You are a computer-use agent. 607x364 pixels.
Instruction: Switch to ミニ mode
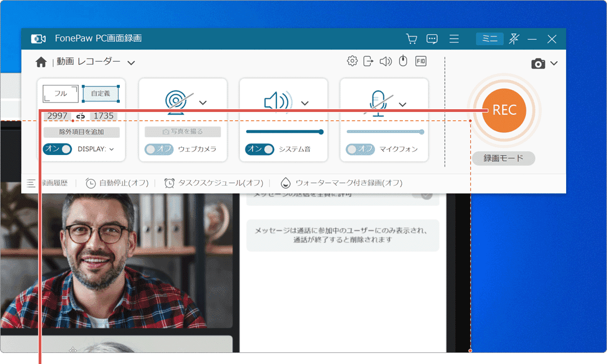[x=489, y=39]
